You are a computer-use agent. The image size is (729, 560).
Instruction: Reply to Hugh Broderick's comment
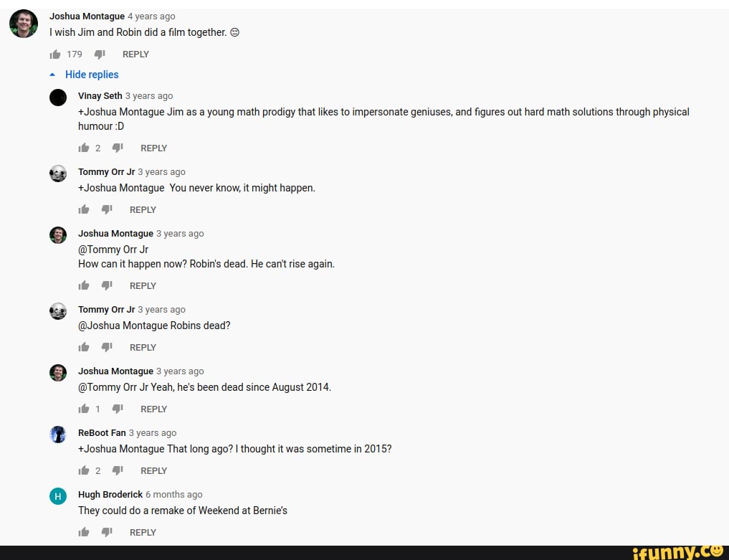pyautogui.click(x=143, y=532)
